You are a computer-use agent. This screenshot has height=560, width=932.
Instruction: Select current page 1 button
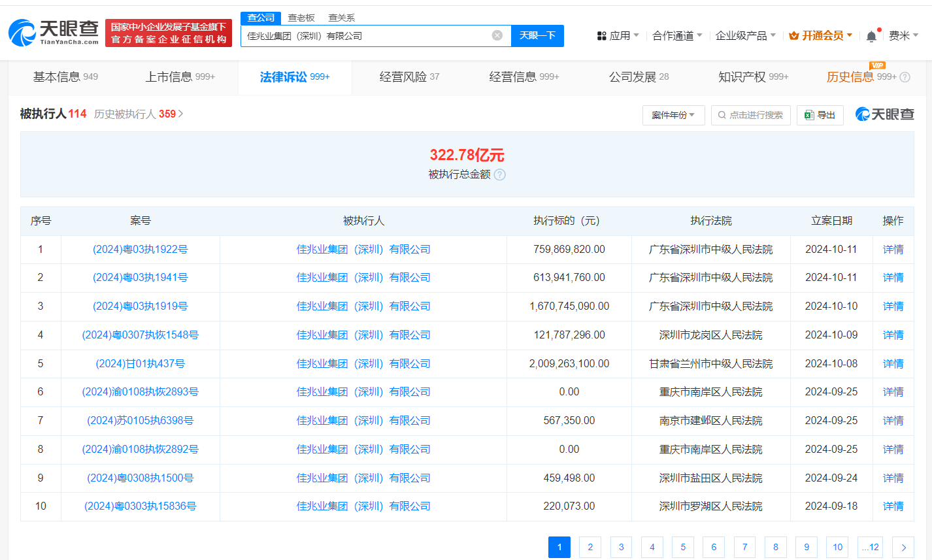click(x=559, y=548)
